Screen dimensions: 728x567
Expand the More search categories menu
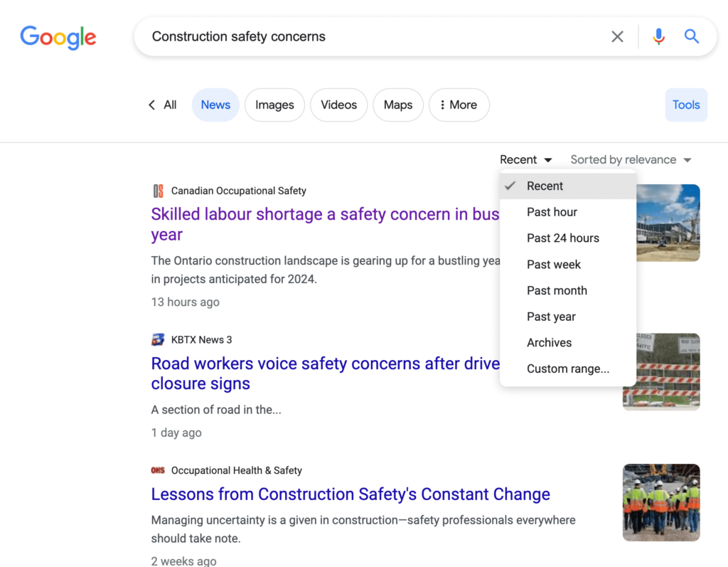(x=459, y=105)
